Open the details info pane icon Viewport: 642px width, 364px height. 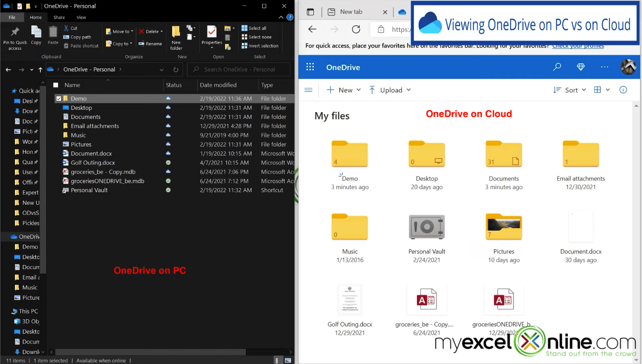(623, 90)
